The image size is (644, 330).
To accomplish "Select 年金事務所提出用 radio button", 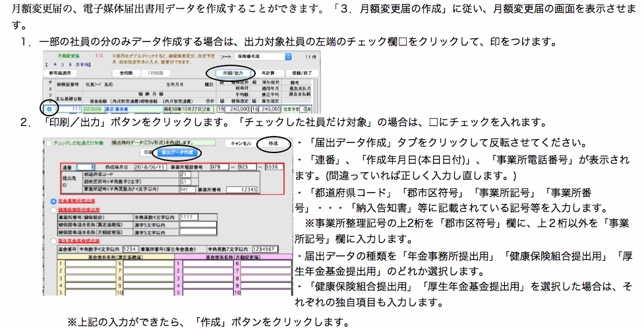I will point(53,201).
